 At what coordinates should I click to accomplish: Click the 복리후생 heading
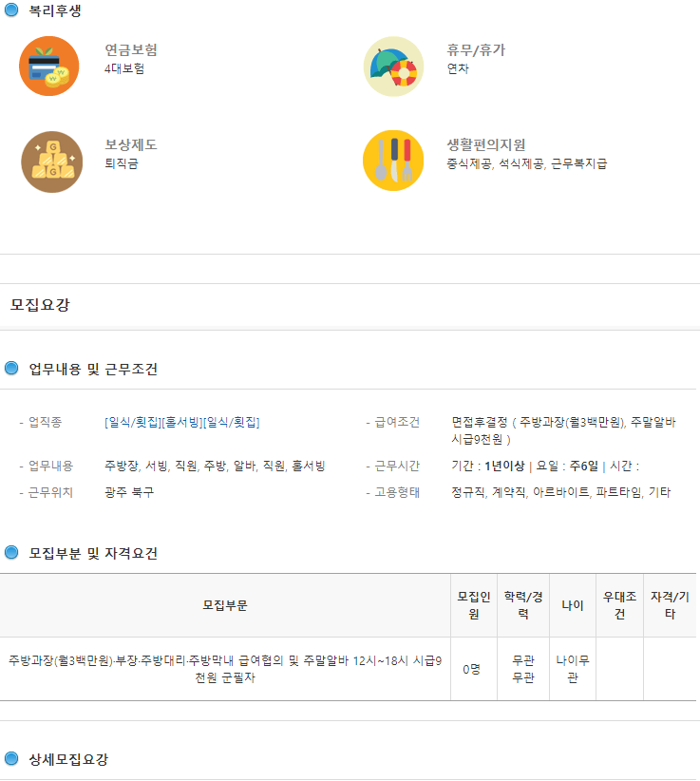coord(55,10)
